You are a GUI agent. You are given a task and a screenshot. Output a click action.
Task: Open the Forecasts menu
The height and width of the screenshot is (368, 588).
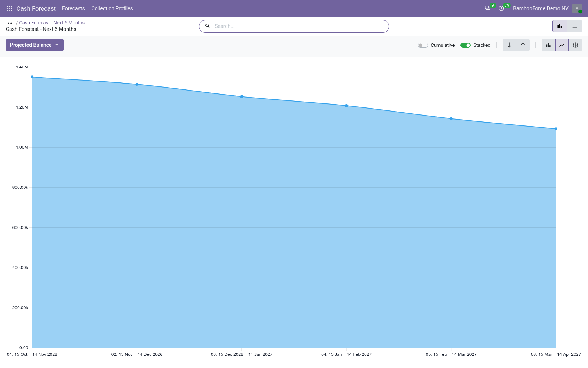point(73,8)
